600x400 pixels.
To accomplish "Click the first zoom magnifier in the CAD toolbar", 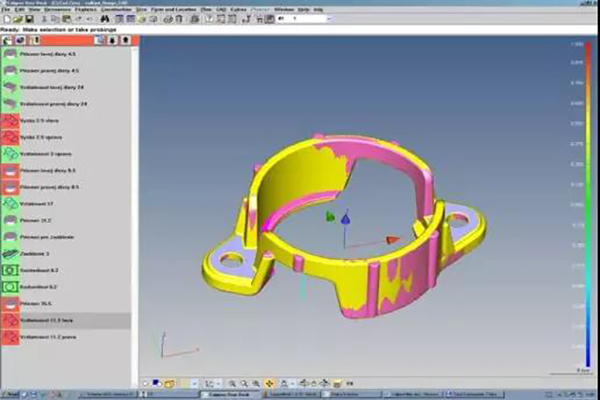I will click(232, 384).
